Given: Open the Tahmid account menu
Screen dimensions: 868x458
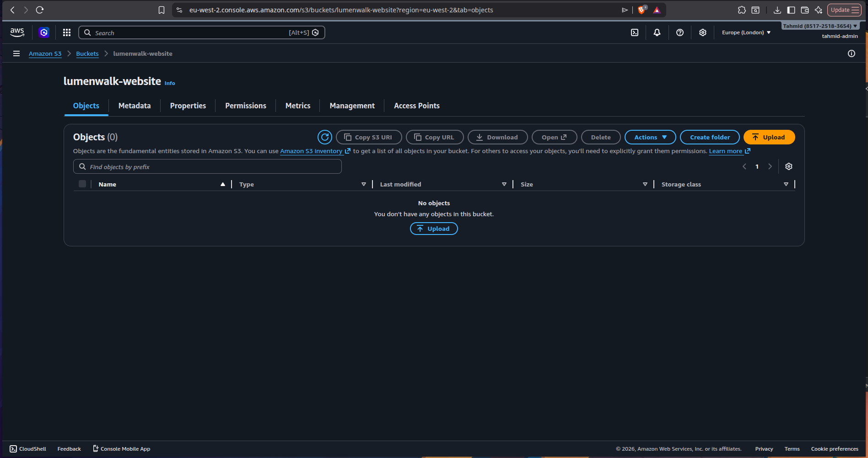Looking at the screenshot, I should 820,26.
